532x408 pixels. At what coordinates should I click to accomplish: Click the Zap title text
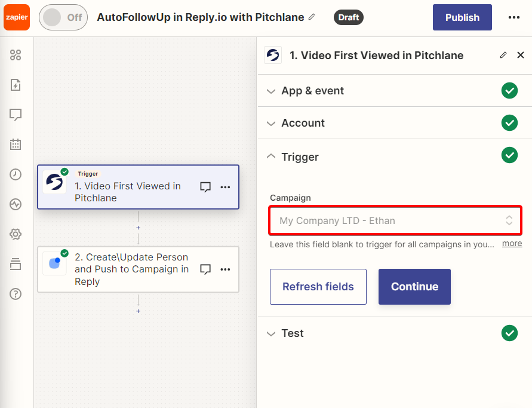pyautogui.click(x=201, y=17)
